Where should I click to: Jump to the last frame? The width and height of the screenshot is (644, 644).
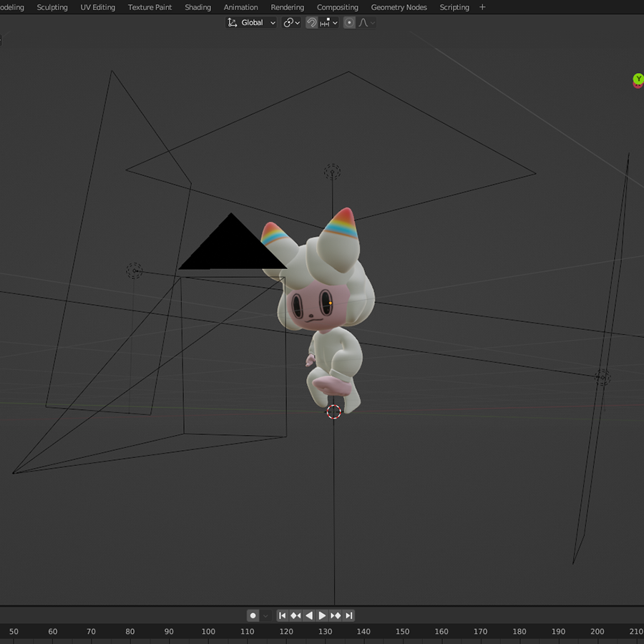pyautogui.click(x=349, y=615)
